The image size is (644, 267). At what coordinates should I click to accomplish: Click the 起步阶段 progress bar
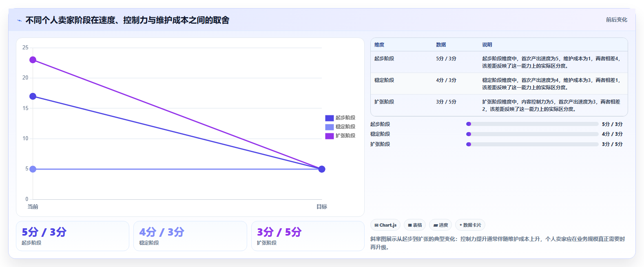click(x=532, y=124)
